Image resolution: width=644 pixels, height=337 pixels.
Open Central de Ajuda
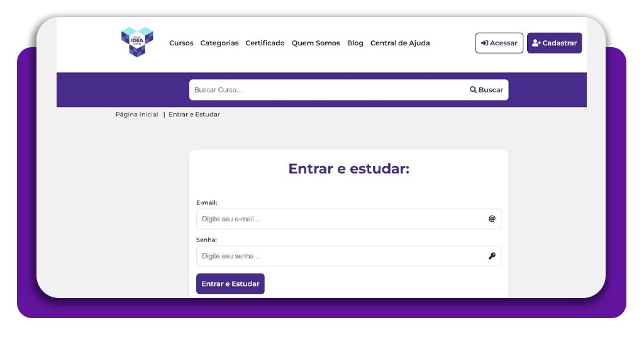[400, 43]
